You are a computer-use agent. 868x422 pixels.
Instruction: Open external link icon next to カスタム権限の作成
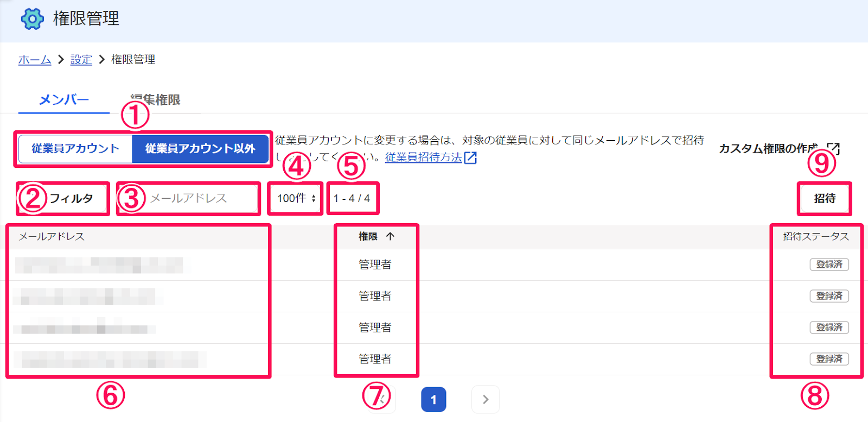[833, 148]
